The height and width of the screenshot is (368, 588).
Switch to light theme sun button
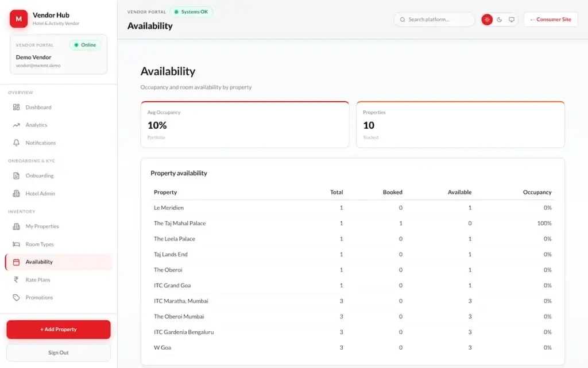tap(487, 20)
